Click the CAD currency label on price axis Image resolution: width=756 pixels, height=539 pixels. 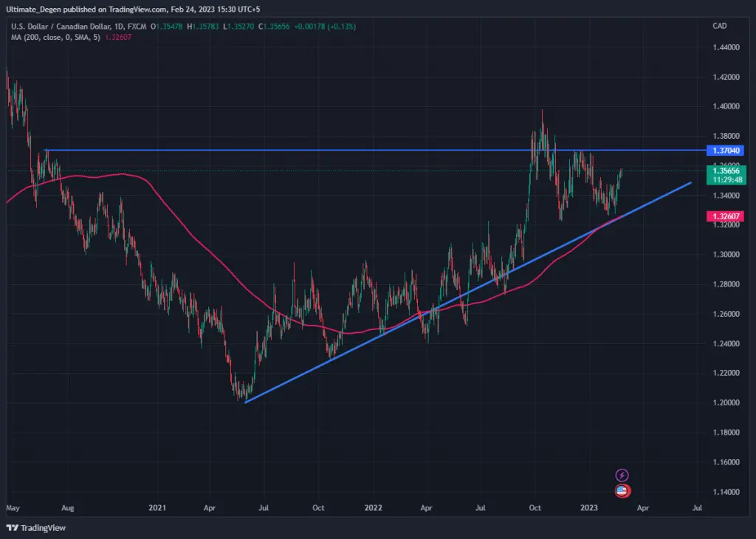[x=719, y=26]
